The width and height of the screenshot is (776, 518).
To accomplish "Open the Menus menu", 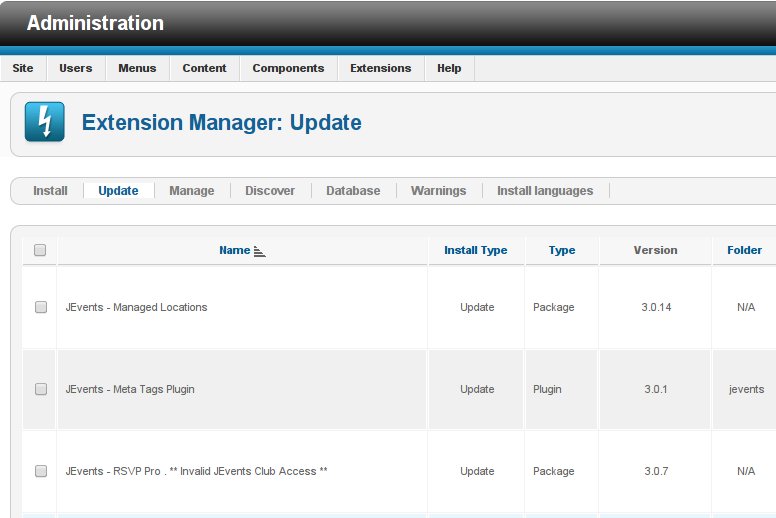I will click(137, 68).
